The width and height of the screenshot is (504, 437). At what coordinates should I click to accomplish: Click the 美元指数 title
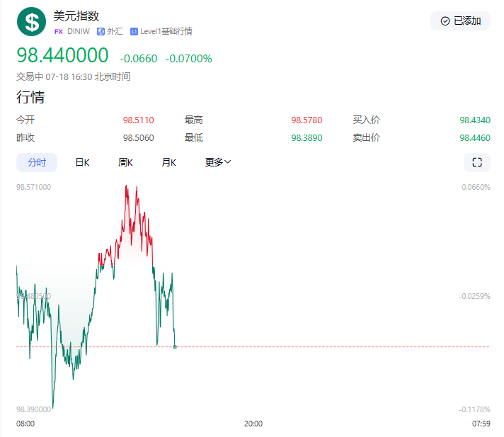click(x=76, y=16)
